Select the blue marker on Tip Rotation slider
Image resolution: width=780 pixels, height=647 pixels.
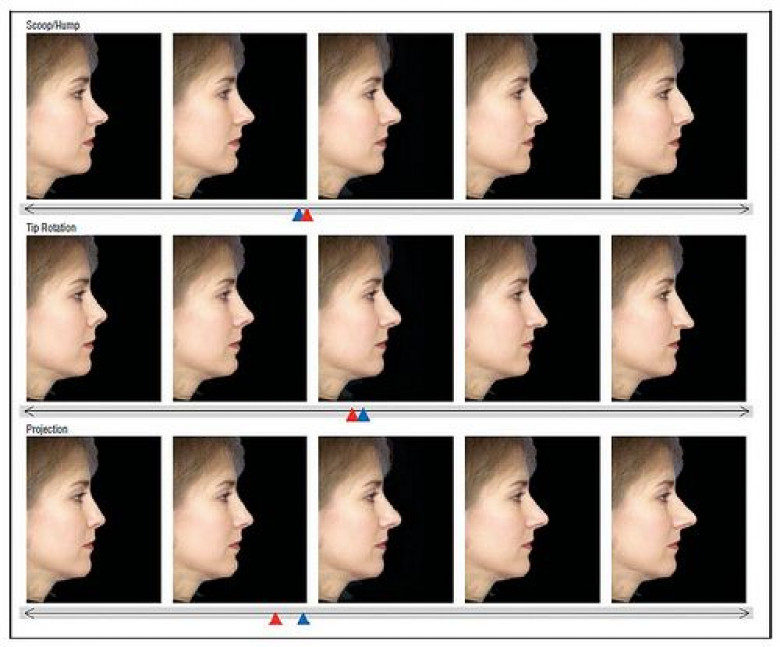(364, 415)
